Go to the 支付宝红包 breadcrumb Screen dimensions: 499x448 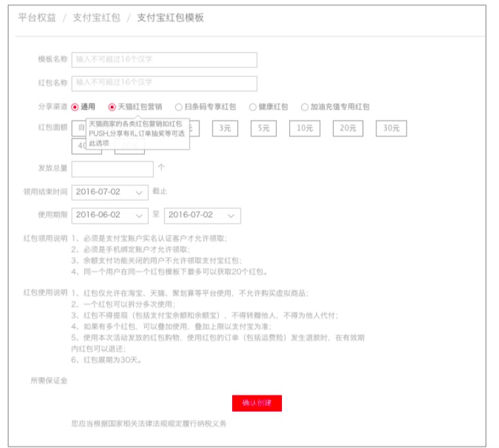[x=96, y=18]
